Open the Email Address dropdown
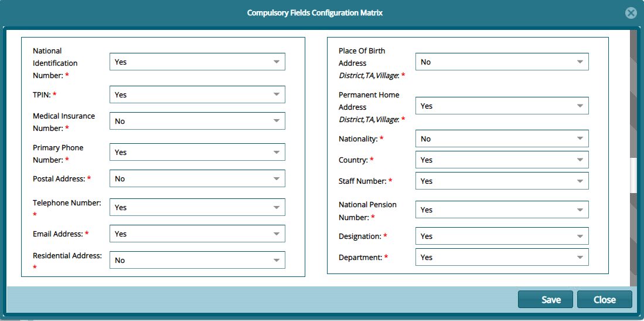This screenshot has width=644, height=321. (197, 234)
